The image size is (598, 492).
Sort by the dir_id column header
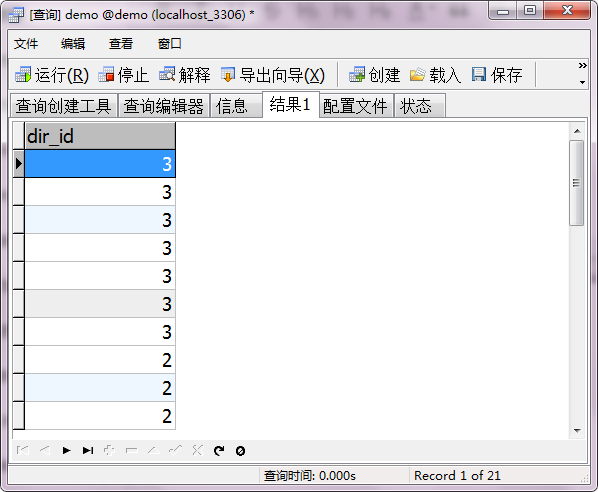(x=100, y=136)
